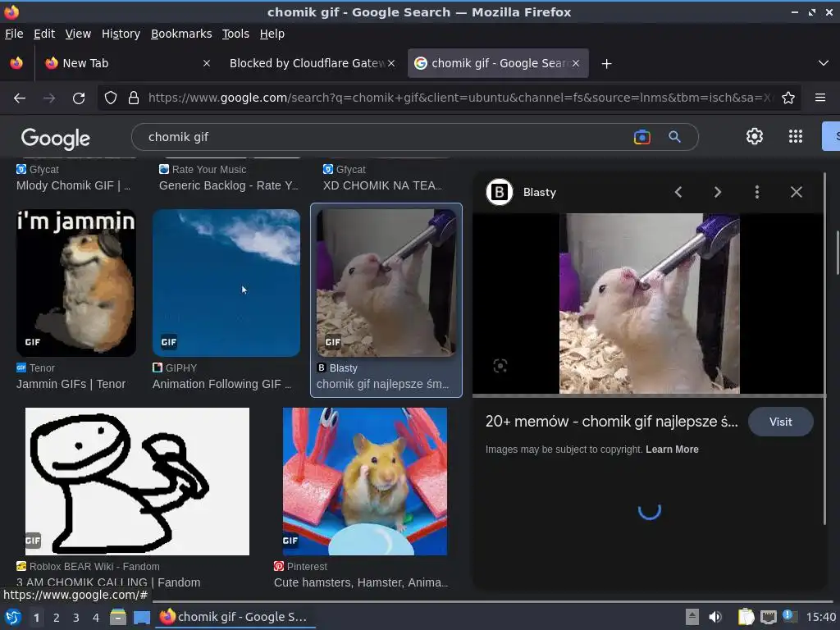Open Firefox View pinned icon

(x=16, y=63)
